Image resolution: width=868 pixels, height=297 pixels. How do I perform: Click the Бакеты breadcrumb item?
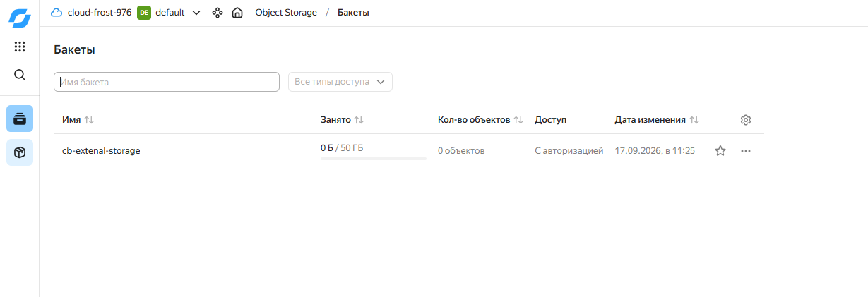pyautogui.click(x=353, y=13)
